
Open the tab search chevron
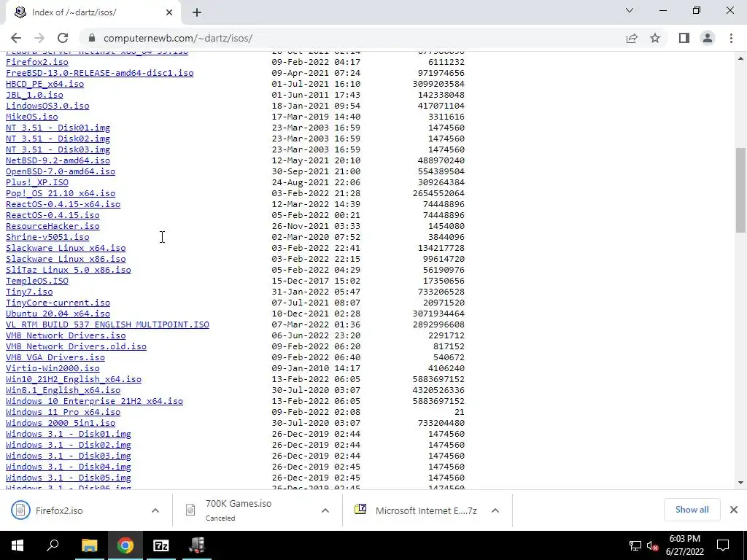630,10
